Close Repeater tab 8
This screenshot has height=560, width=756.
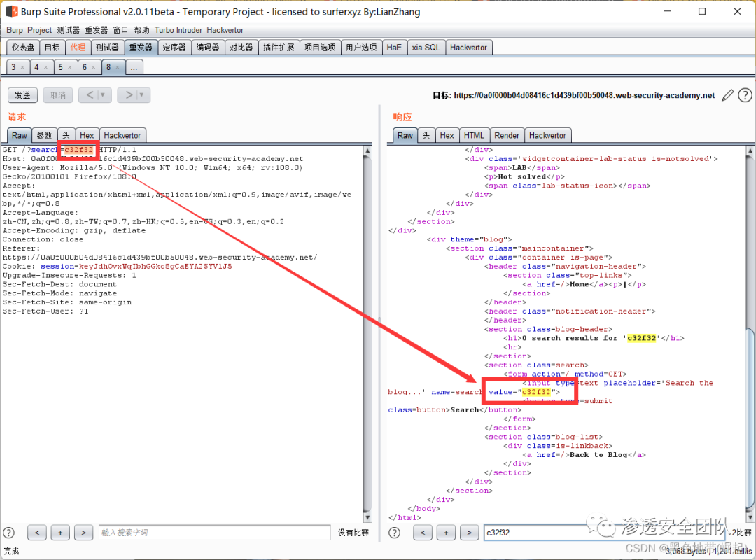(117, 67)
